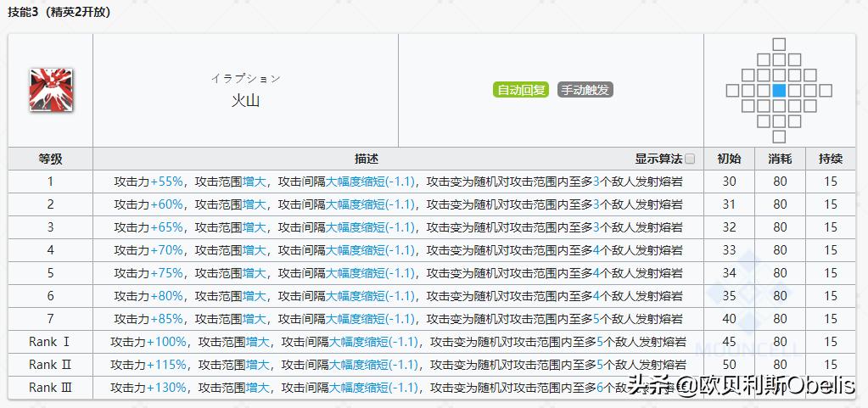868x408 pixels.
Task: Click cost value 80 in level 7 row
Action: (780, 319)
